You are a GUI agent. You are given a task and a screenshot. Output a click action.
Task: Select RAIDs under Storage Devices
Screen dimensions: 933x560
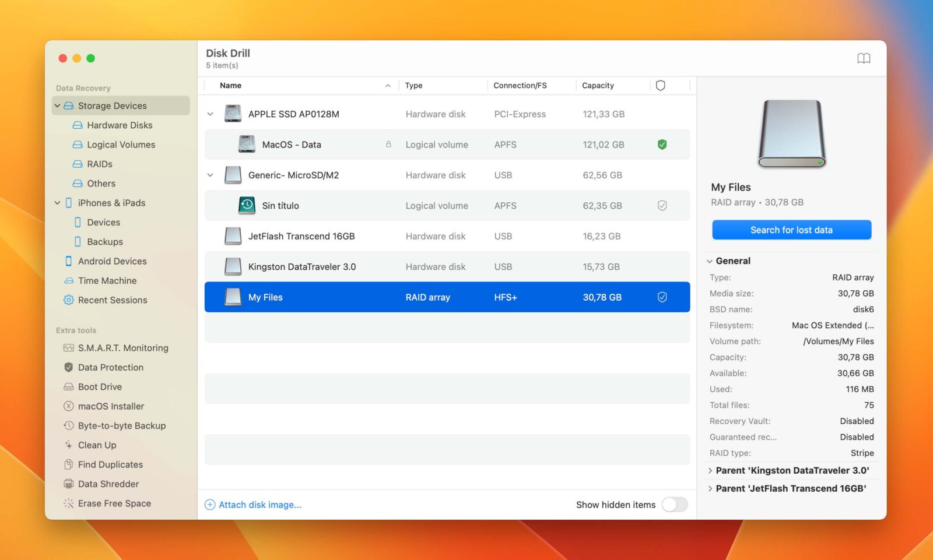[x=98, y=164]
